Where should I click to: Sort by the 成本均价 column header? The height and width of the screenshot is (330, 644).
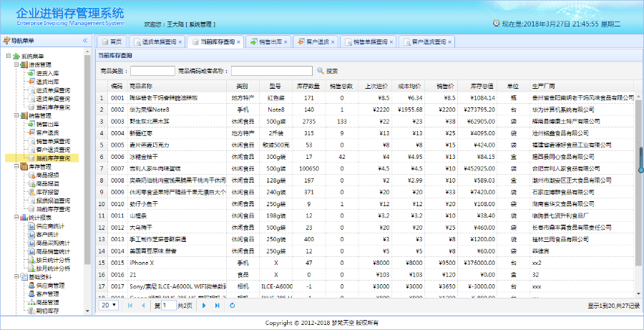[409, 87]
